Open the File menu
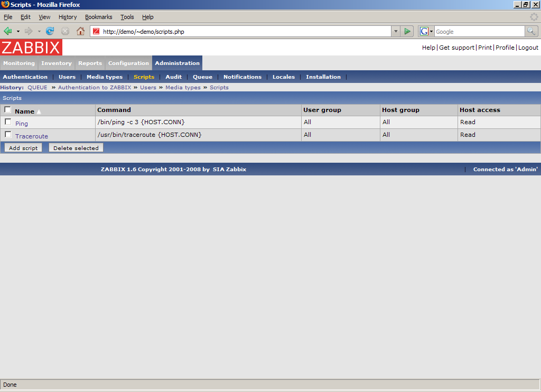541x392 pixels. (8, 17)
